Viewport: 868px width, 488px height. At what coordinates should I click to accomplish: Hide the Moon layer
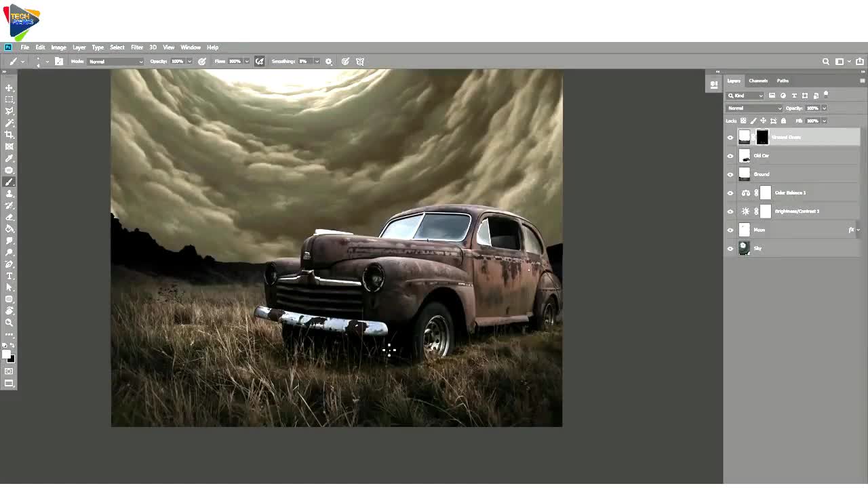pyautogui.click(x=730, y=230)
